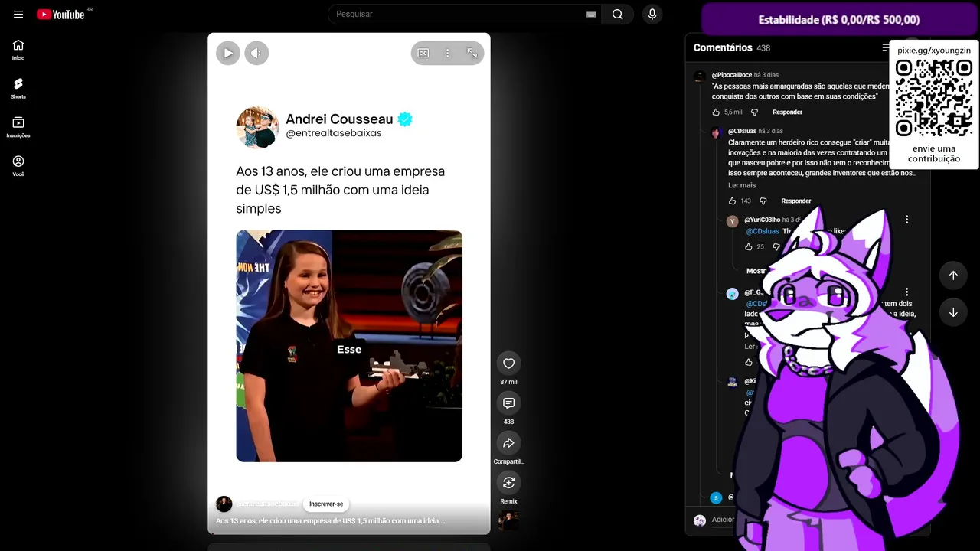Open @PipocalDoce's profile name
Screen dimensions: 980x551
click(x=731, y=75)
